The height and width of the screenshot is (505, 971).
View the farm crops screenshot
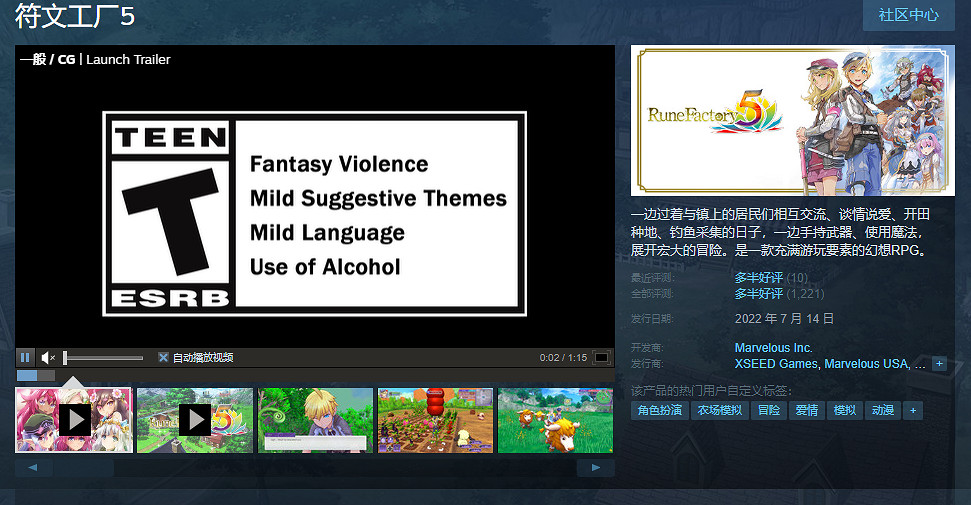pyautogui.click(x=435, y=420)
